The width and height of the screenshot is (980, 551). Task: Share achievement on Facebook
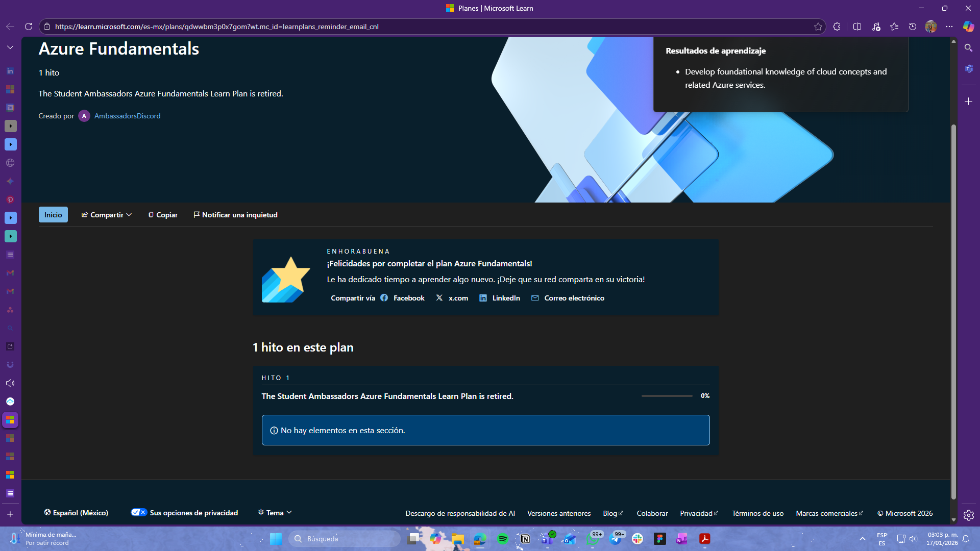[403, 298]
